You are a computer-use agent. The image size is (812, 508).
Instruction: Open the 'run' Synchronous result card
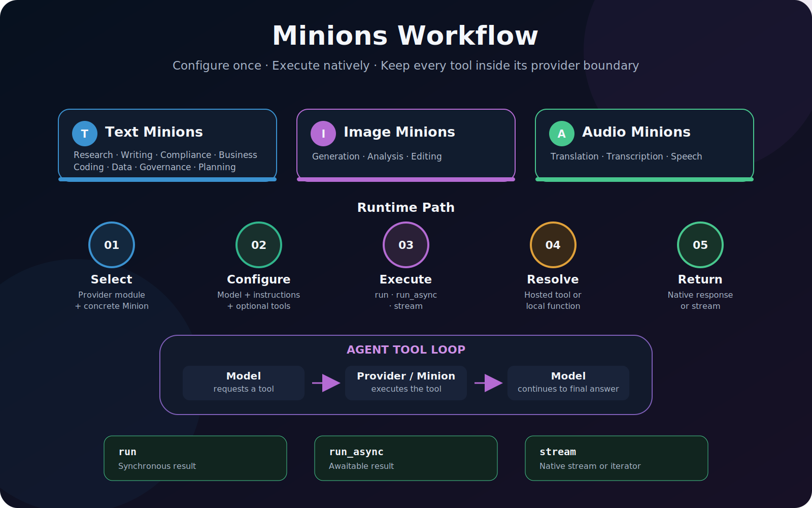195,458
